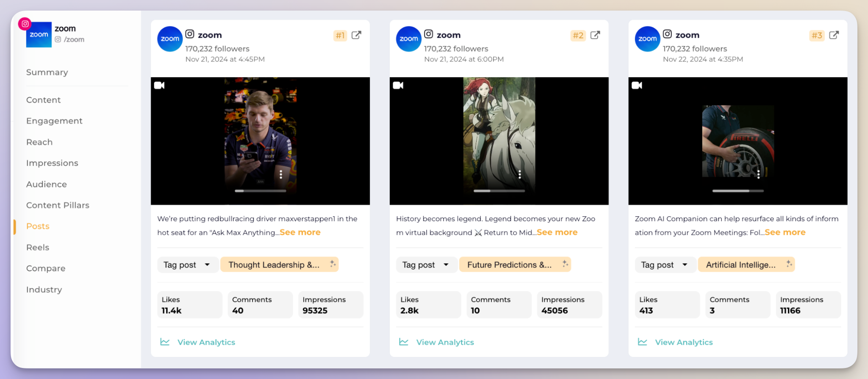Click See more on History becomes legend caption

tap(557, 232)
